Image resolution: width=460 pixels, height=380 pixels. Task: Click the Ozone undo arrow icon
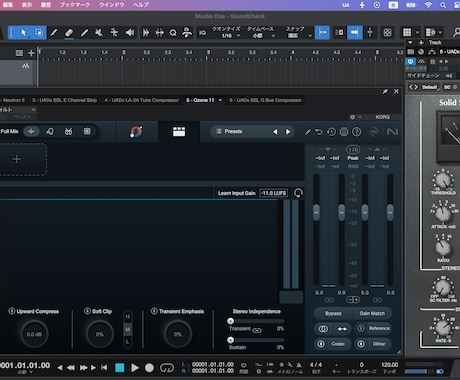click(319, 132)
